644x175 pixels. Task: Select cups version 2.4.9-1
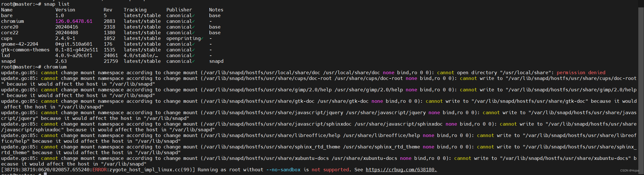coord(65,39)
